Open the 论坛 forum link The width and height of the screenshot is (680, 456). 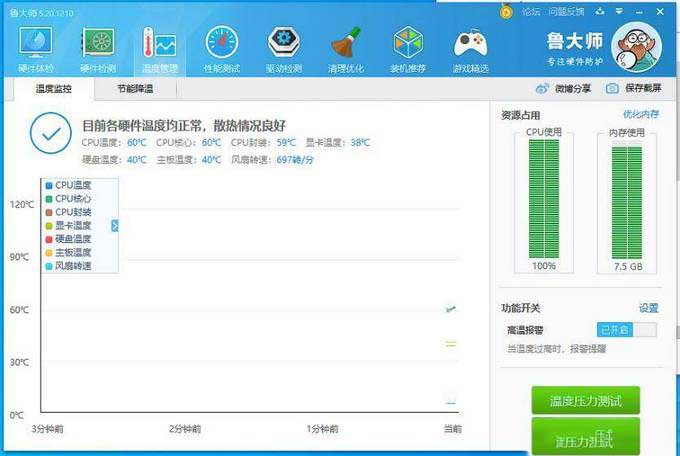pos(531,12)
